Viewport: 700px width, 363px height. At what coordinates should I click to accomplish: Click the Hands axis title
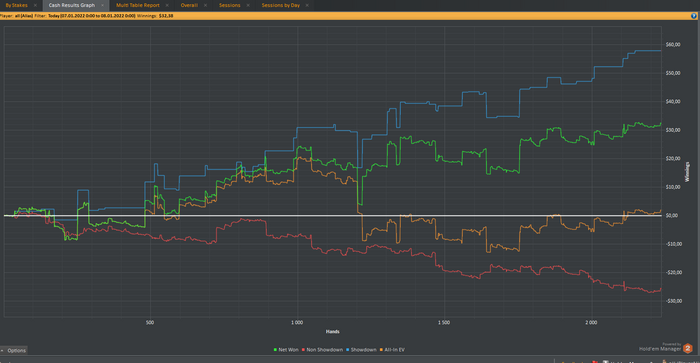tap(333, 332)
